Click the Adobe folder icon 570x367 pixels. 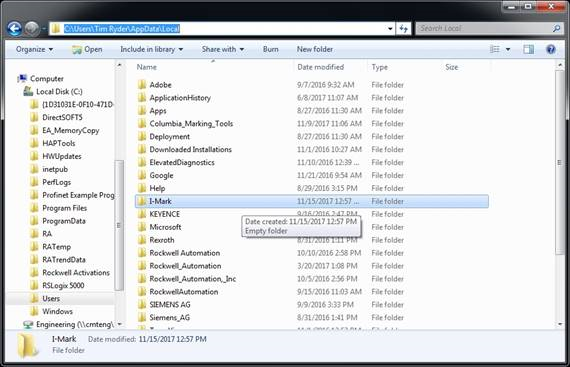point(142,85)
